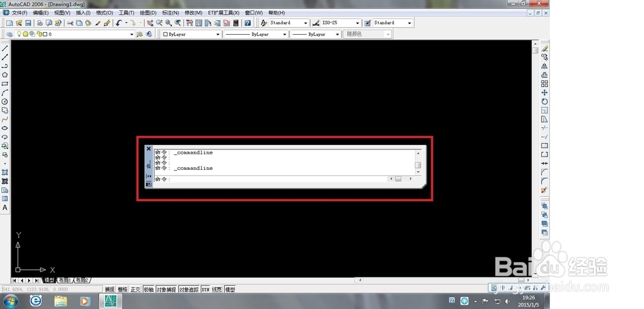Select the Copy object tool
Viewport: 644px width, 309px height.
pyautogui.click(x=545, y=57)
